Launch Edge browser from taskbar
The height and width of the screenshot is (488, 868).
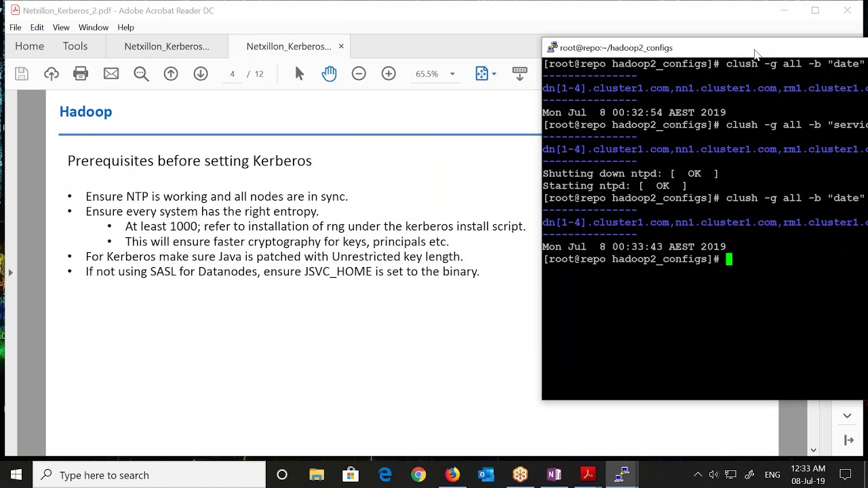pyautogui.click(x=384, y=475)
